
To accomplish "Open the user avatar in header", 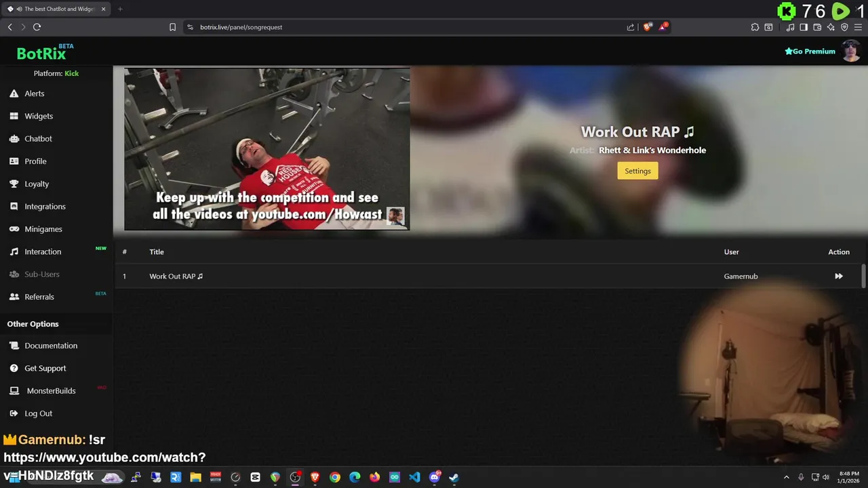I will click(851, 51).
